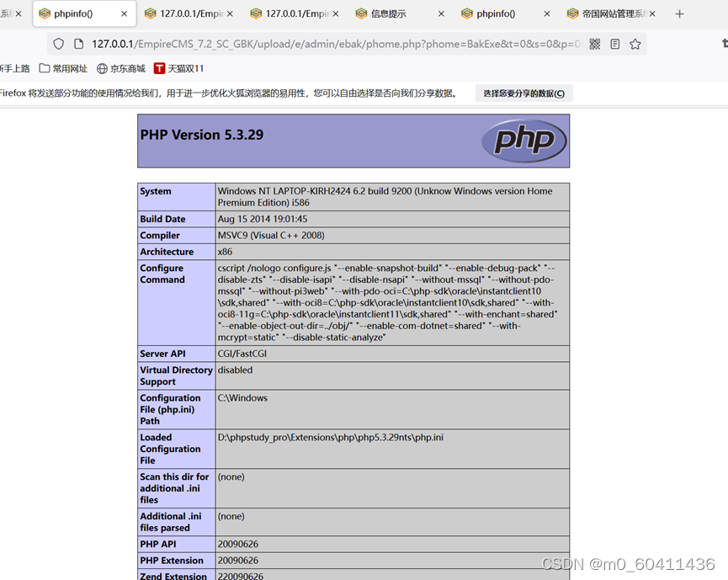Click the shield tracking protection icon
Image resolution: width=728 pixels, height=580 pixels.
pos(59,44)
